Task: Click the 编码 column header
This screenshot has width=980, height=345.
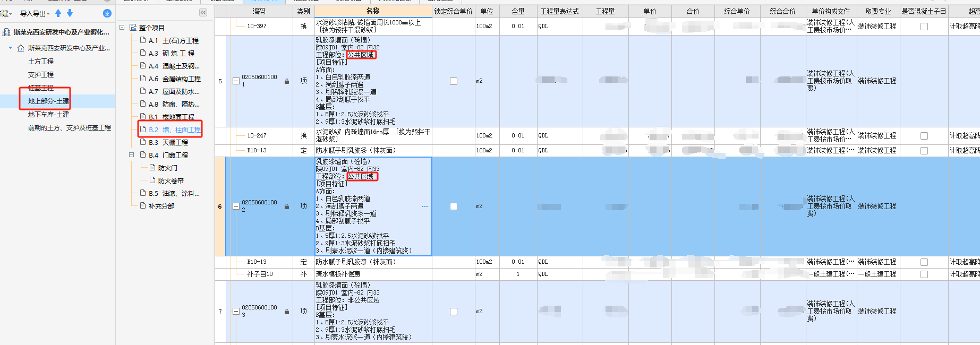Action: 259,11
